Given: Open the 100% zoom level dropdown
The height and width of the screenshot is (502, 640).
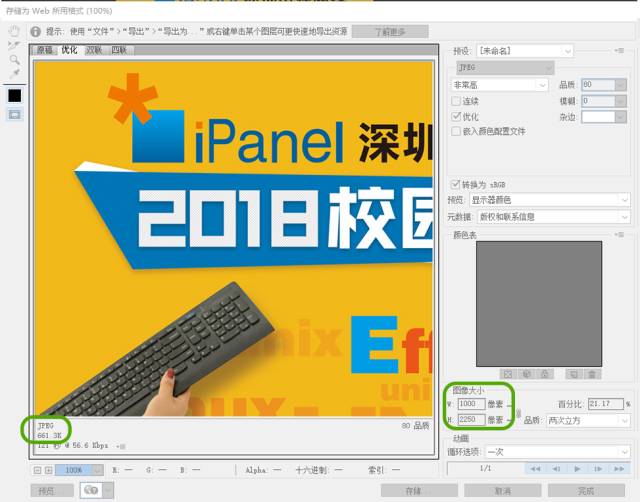Looking at the screenshot, I should tap(79, 470).
